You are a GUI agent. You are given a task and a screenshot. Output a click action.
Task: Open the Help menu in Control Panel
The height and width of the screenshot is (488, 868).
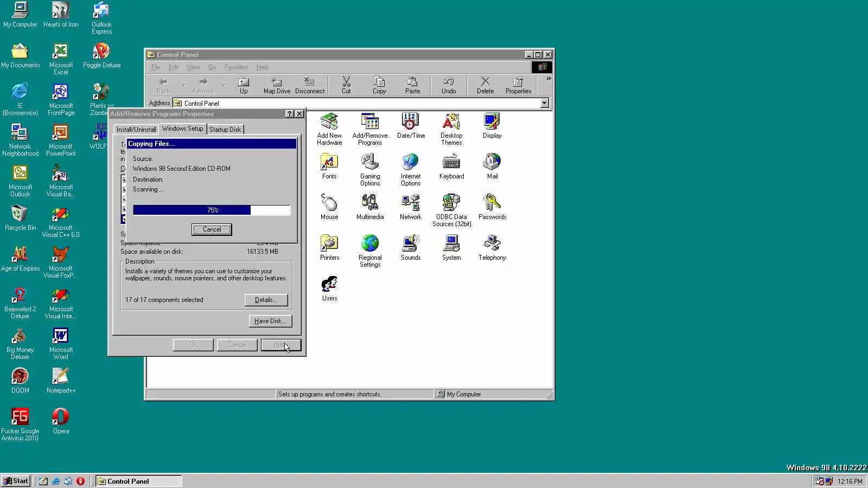point(263,67)
